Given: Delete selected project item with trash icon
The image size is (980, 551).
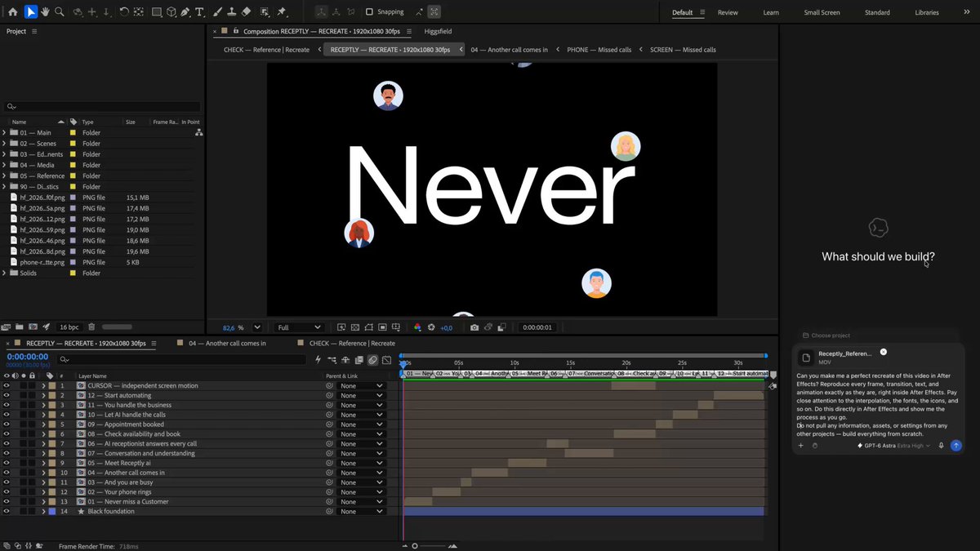Looking at the screenshot, I should pyautogui.click(x=91, y=327).
